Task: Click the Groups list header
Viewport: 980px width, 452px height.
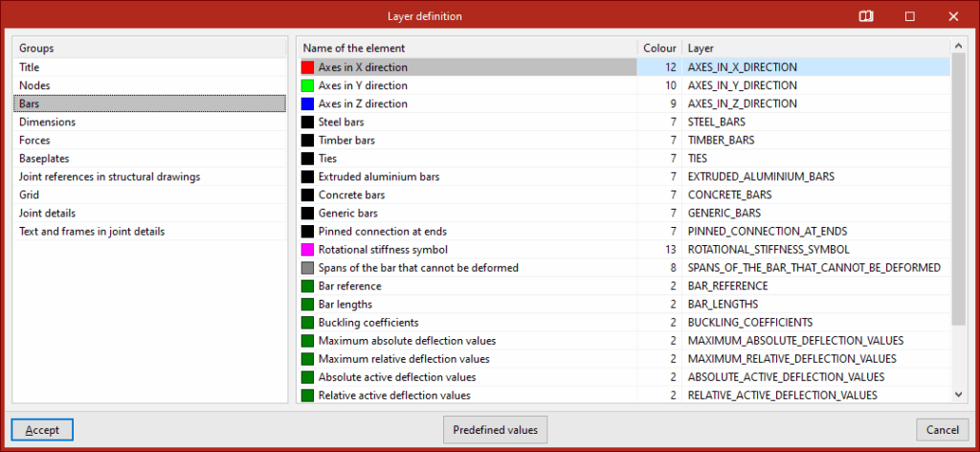Action: click(x=149, y=48)
